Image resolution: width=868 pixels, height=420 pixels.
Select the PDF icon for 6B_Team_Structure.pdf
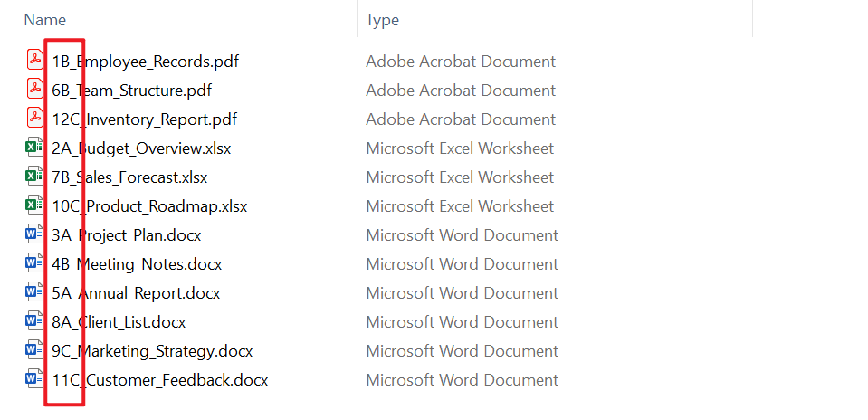(x=34, y=90)
